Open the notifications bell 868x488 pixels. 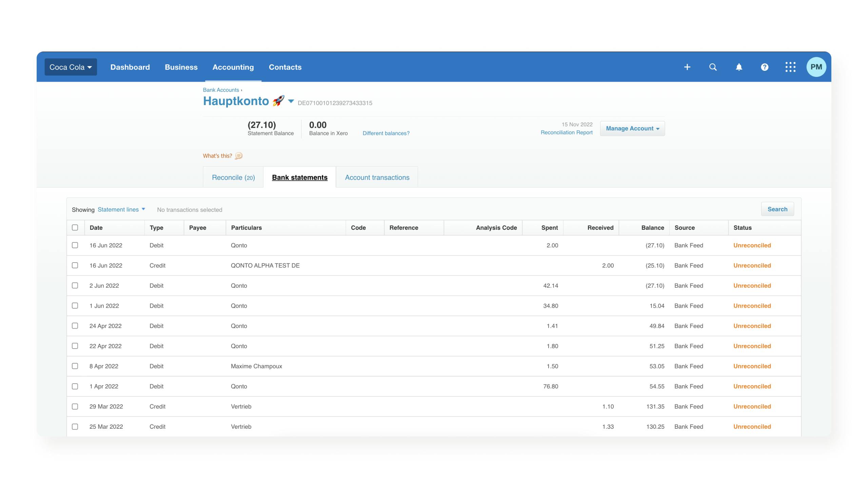[739, 67]
